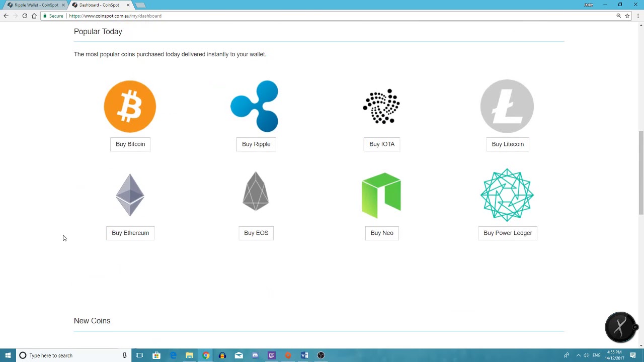Click the grey EOS logo
644x362 pixels.
point(256,191)
